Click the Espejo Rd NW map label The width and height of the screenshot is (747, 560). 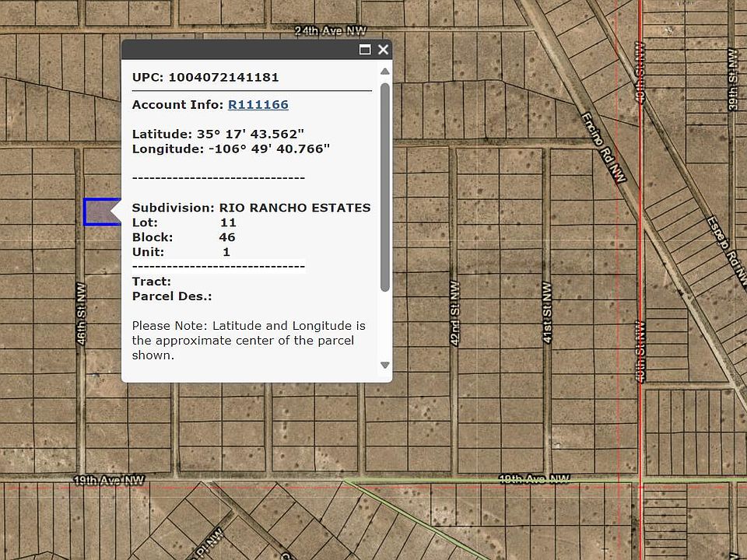(x=727, y=250)
